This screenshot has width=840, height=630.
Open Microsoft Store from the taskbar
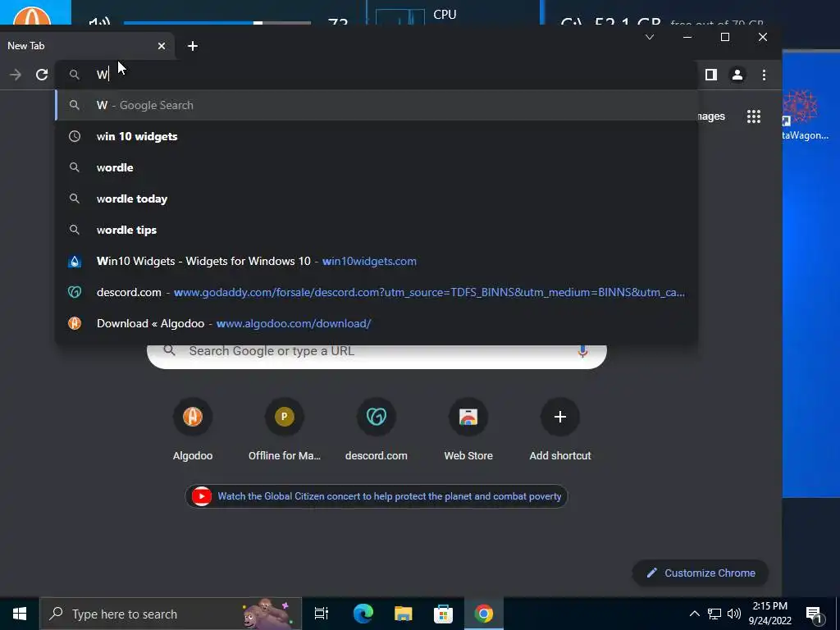[443, 614]
